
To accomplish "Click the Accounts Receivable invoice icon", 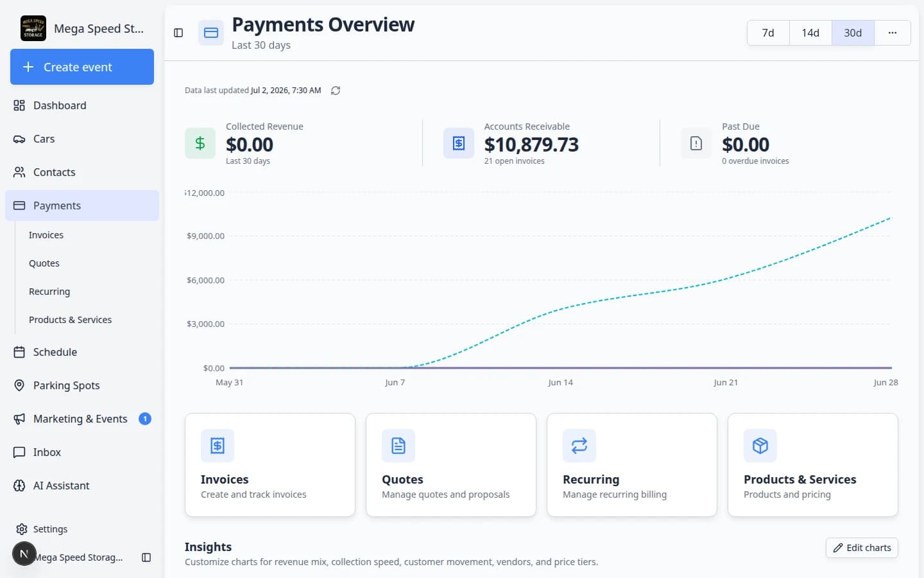I will [x=459, y=143].
